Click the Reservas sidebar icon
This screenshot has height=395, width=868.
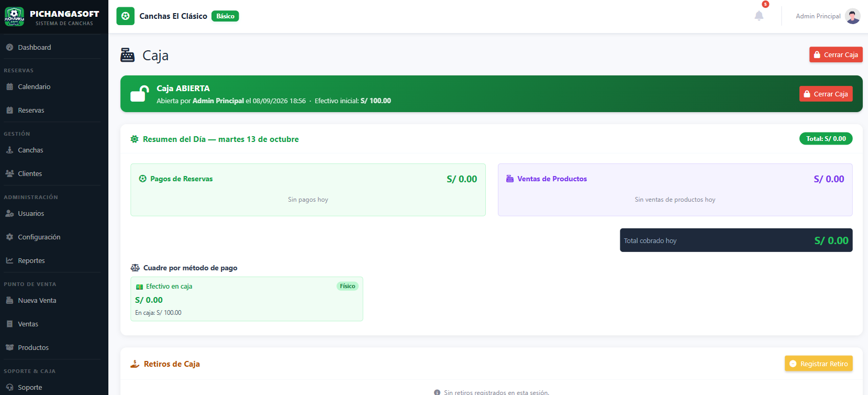click(9, 110)
